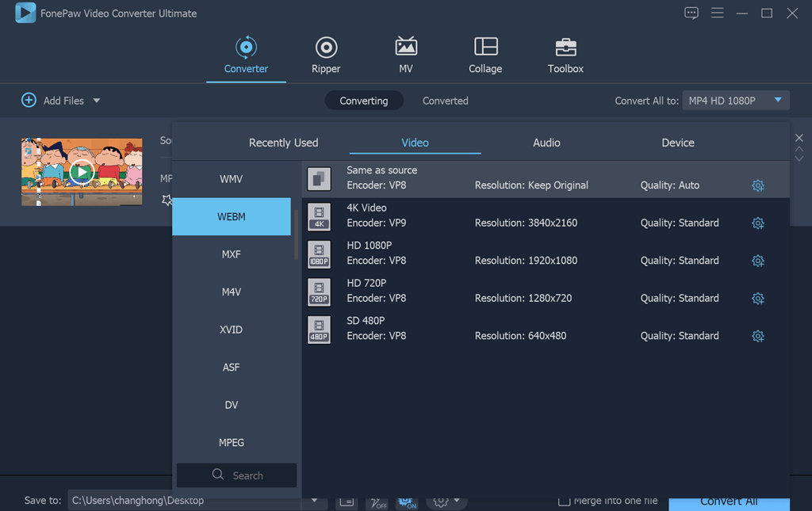Click the 480P preset film icon
Screen dimensions: 812x511
pos(319,330)
